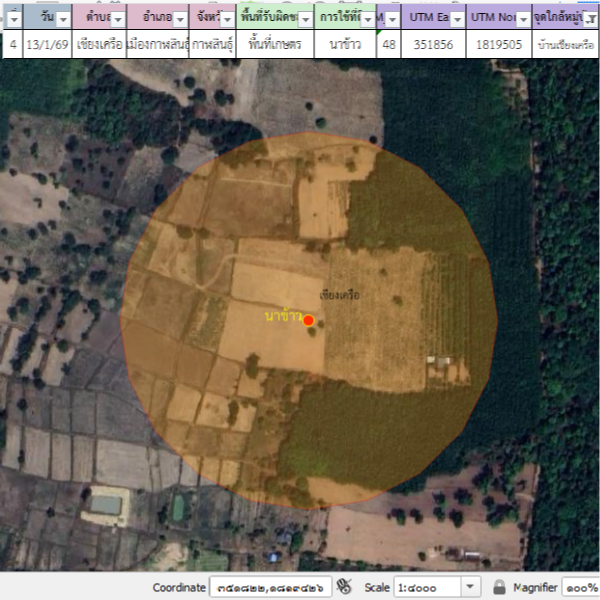600x600 pixels.
Task: Select cell with value 351856
Action: (x=434, y=45)
